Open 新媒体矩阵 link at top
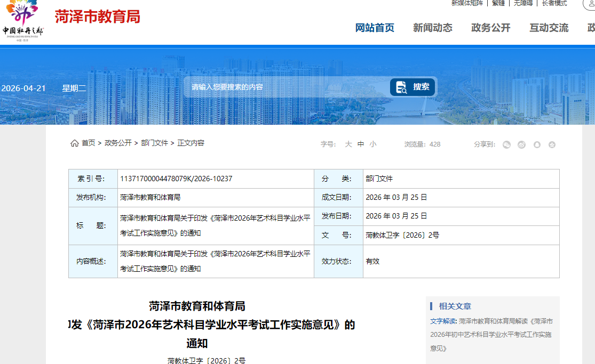 tap(467, 3)
